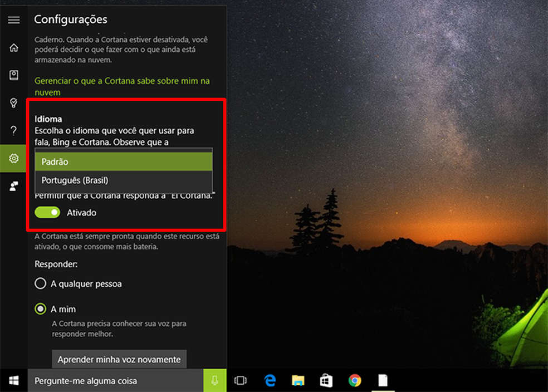Open the Windows Start menu
The image size is (548, 392).
[x=13, y=380]
